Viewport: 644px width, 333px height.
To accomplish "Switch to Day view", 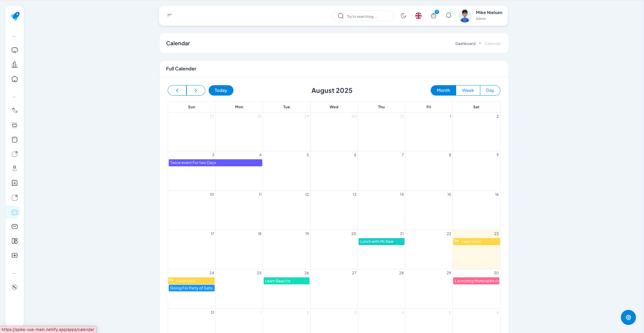I will tap(490, 90).
